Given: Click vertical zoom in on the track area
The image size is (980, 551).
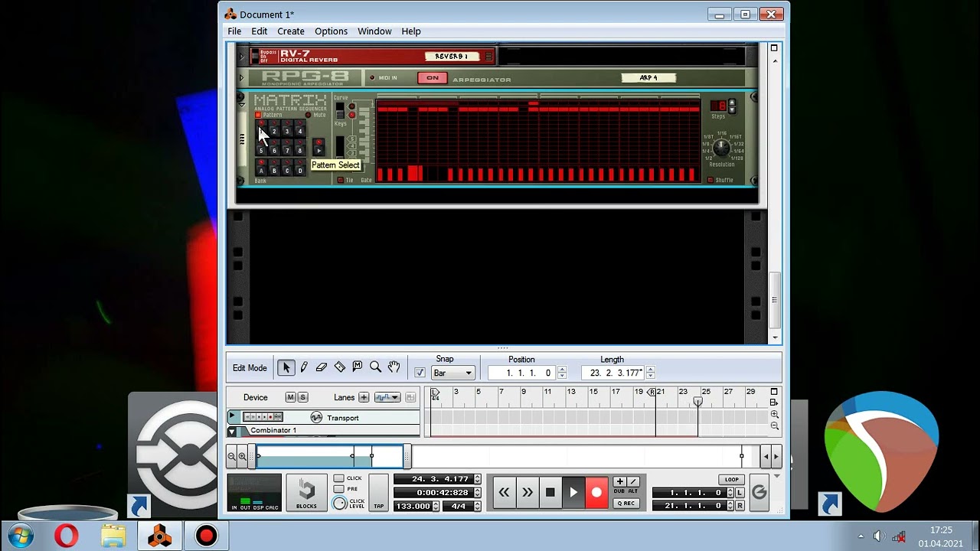Looking at the screenshot, I should pyautogui.click(x=775, y=415).
